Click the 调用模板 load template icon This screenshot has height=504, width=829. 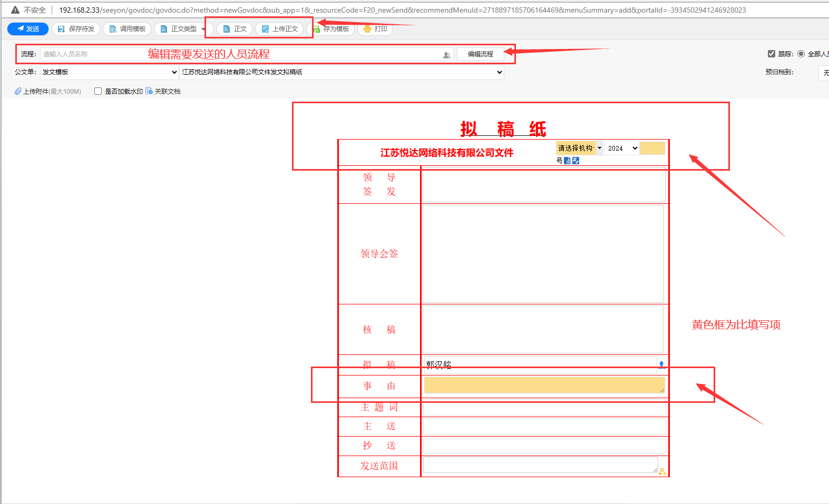(112, 29)
